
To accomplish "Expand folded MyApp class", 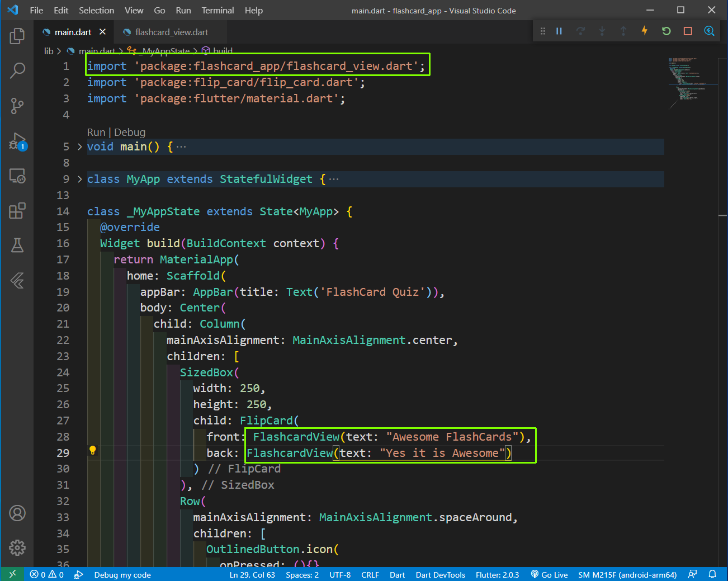I will (x=79, y=179).
